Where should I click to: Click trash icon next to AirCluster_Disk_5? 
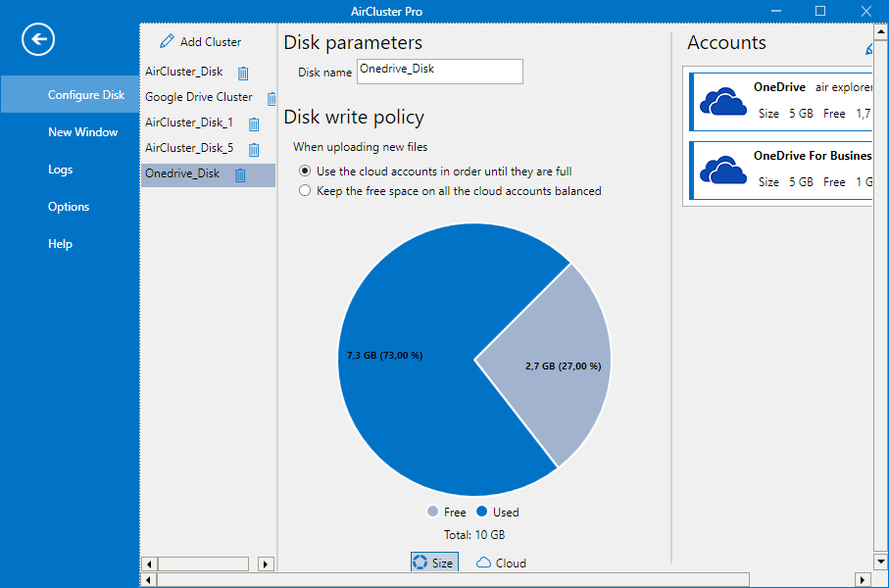(254, 150)
